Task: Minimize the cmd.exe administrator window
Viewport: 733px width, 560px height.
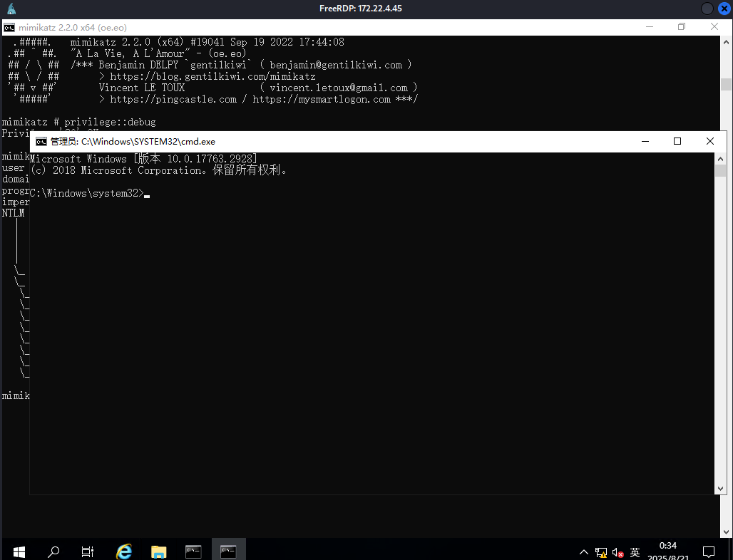Action: point(645,141)
